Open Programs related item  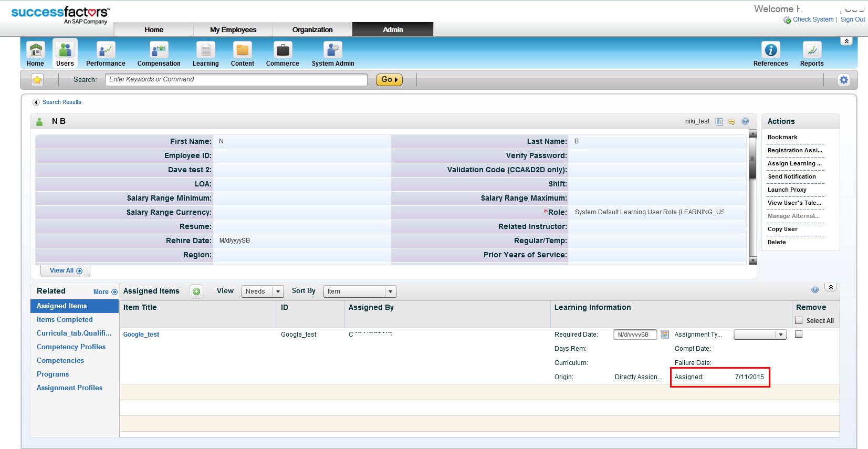pyautogui.click(x=53, y=374)
